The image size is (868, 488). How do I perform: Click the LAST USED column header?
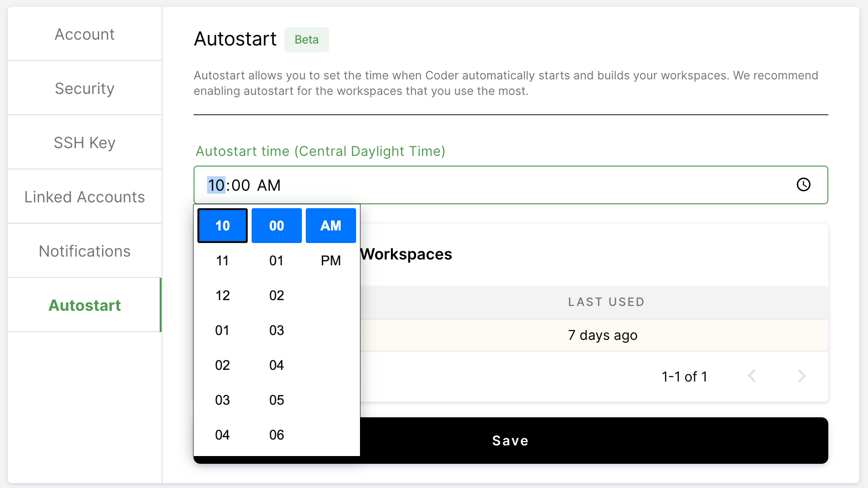point(606,302)
